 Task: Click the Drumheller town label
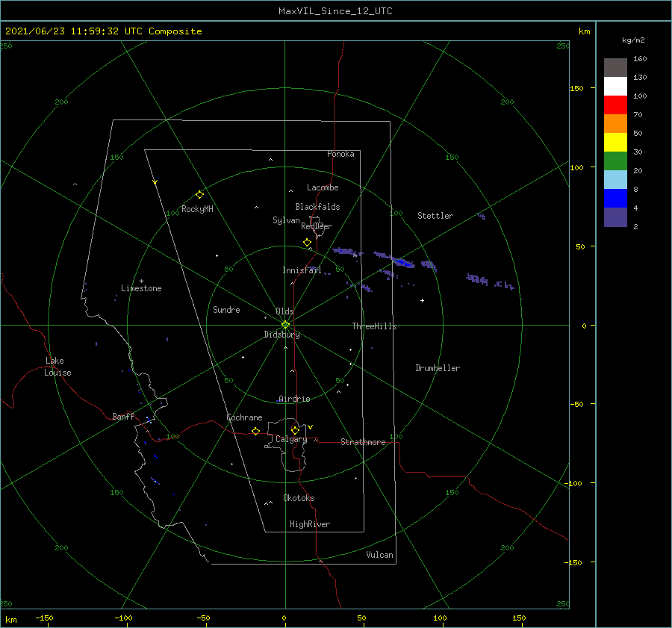click(x=438, y=368)
